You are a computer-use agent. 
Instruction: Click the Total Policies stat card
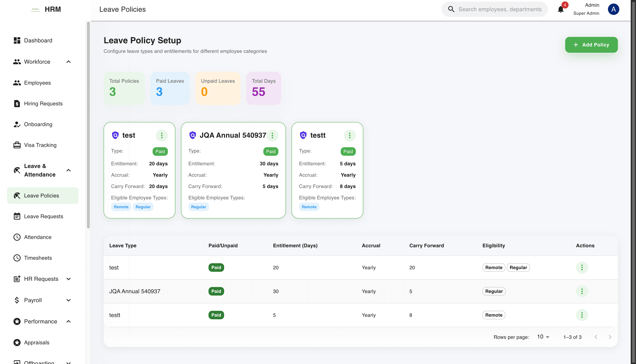pos(124,88)
